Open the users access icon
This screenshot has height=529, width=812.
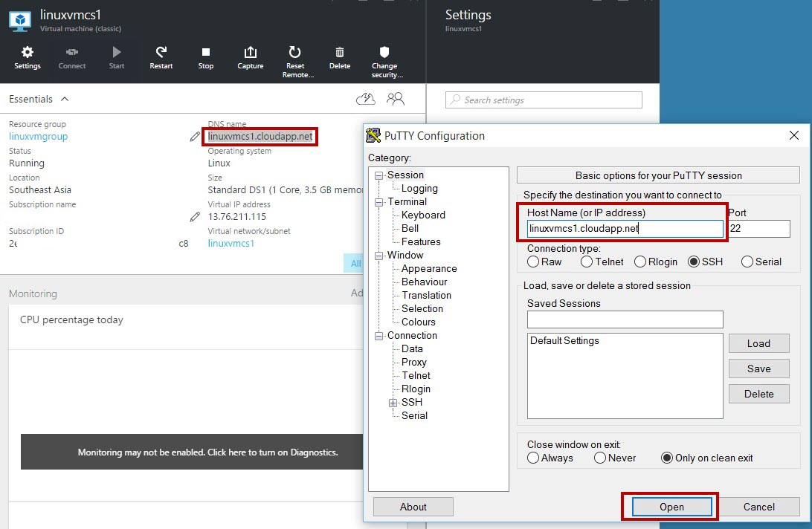point(395,98)
